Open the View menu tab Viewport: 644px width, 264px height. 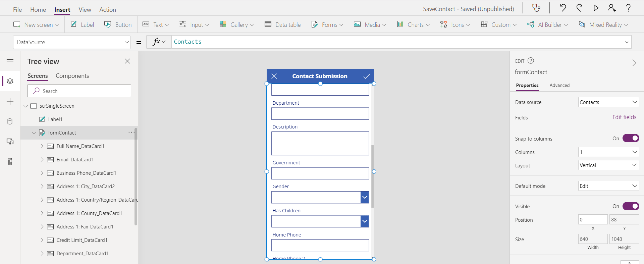(x=85, y=10)
